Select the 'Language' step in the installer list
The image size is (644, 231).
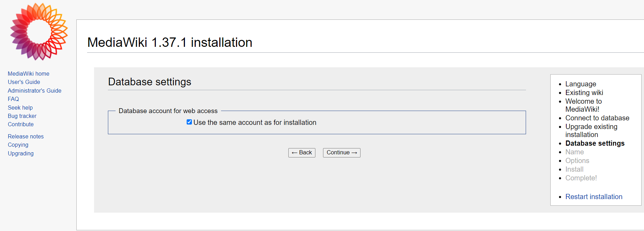click(581, 84)
